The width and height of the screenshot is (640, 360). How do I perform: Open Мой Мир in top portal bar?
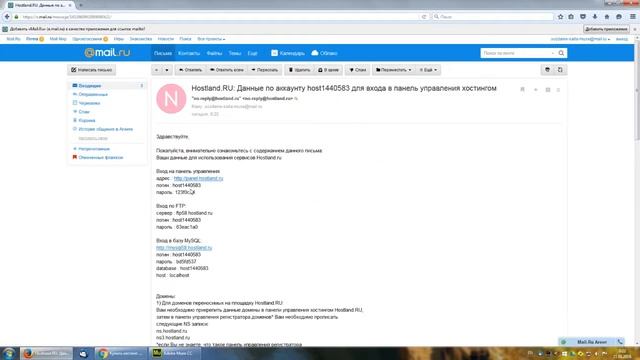(x=58, y=39)
